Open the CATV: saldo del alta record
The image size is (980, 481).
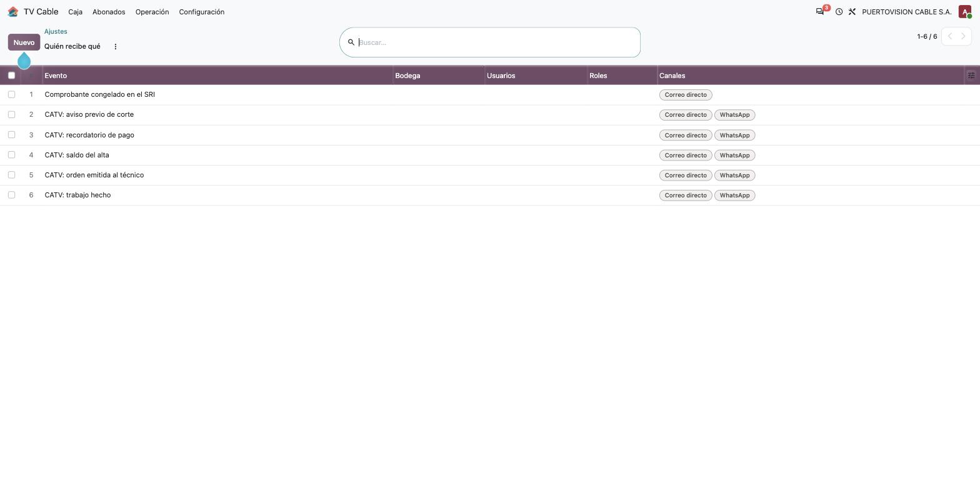77,155
